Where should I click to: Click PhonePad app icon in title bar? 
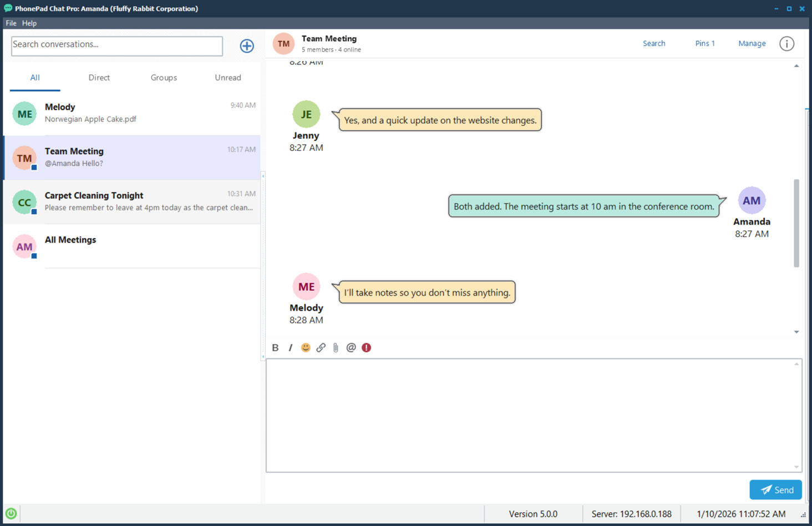8,8
